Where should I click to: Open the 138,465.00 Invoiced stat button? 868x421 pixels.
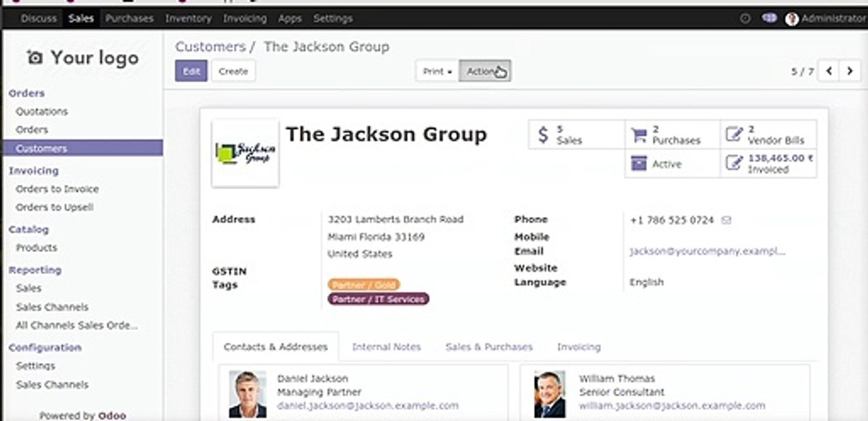tap(769, 164)
